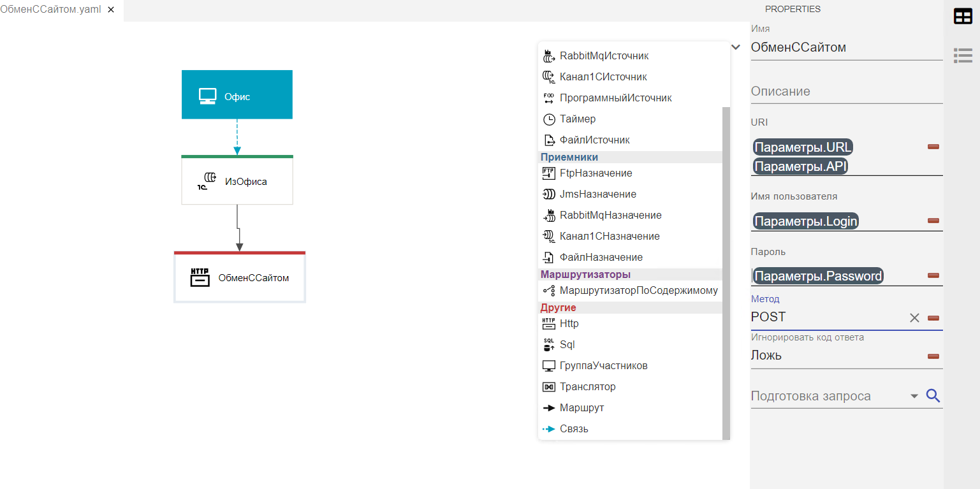Viewport: 980px width, 489px height.
Task: Open the list view sidebar icon
Action: [962, 55]
